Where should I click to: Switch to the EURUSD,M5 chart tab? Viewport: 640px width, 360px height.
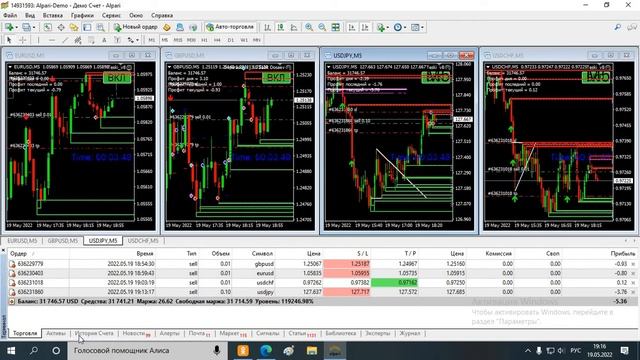pos(22,241)
